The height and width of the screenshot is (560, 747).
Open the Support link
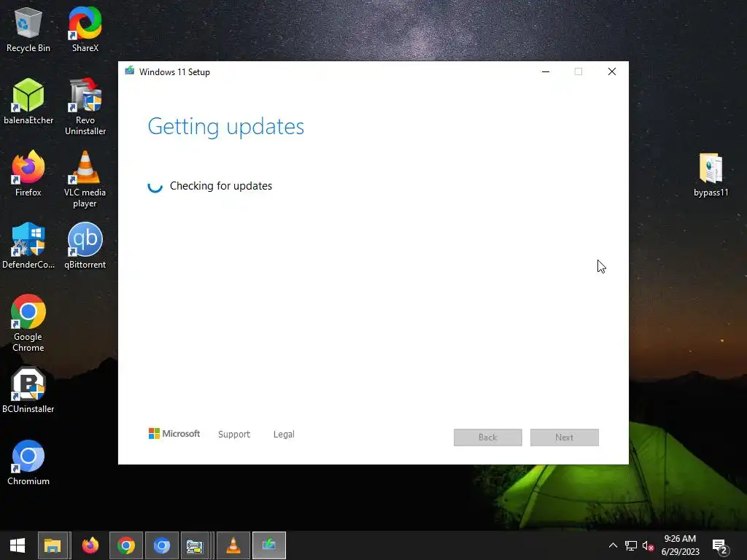(x=234, y=435)
